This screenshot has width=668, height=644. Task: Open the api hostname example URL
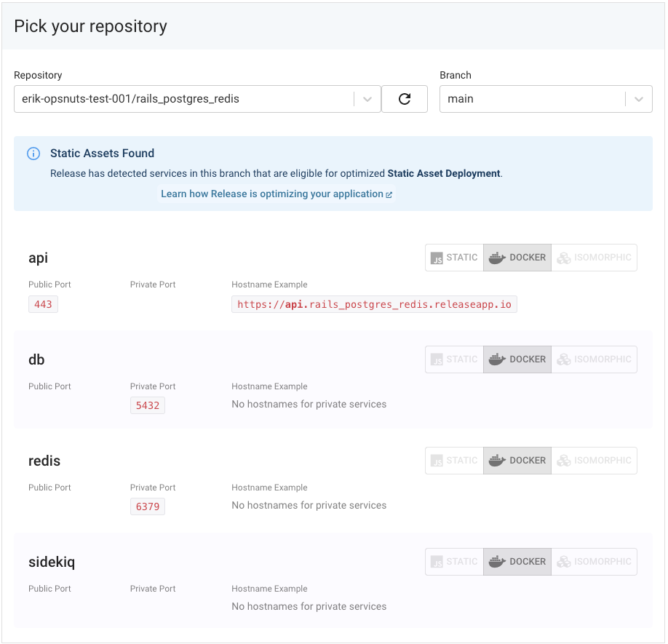click(x=374, y=304)
